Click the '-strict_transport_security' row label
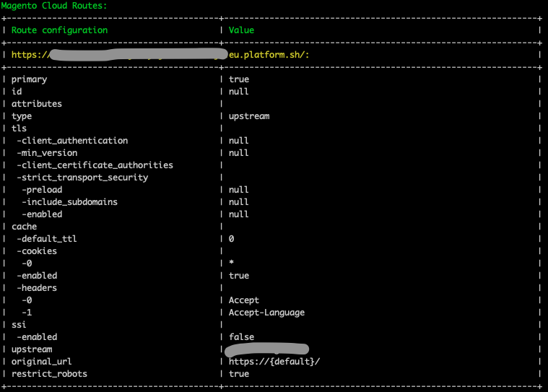Image resolution: width=548 pixels, height=392 pixels. click(82, 178)
